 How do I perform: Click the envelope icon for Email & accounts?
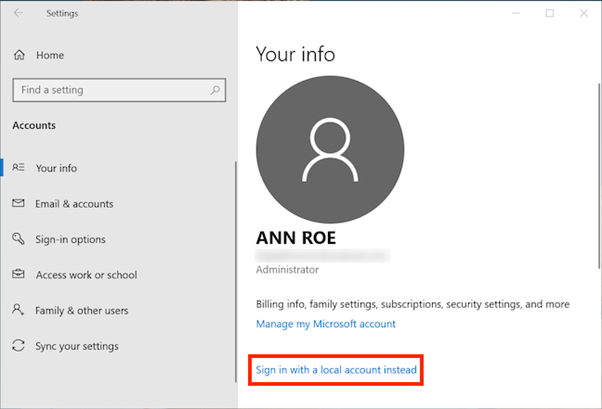(18, 204)
